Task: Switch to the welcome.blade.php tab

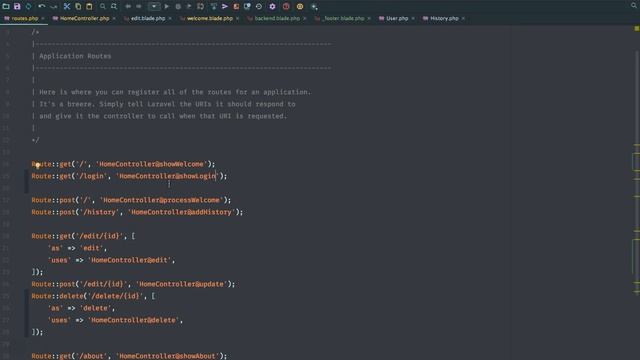Action: tap(209, 18)
